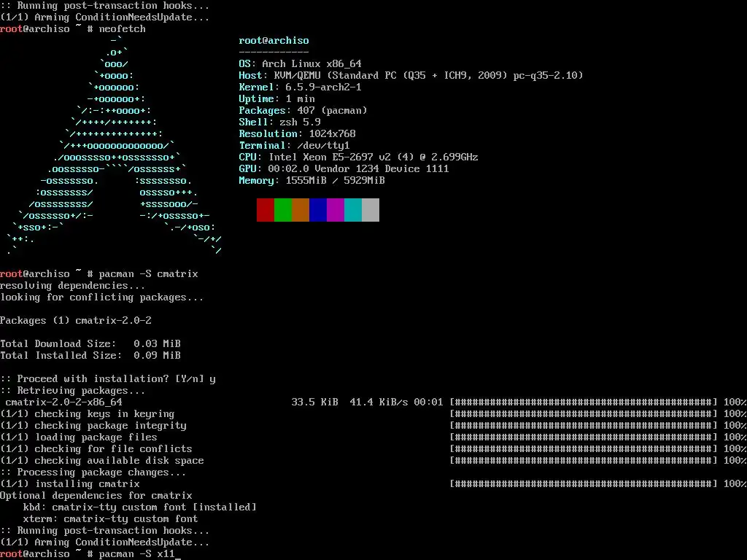Click top 'Running post-transaction hooks...' line
Image resolution: width=747 pixels, height=560 pixels.
(105, 6)
